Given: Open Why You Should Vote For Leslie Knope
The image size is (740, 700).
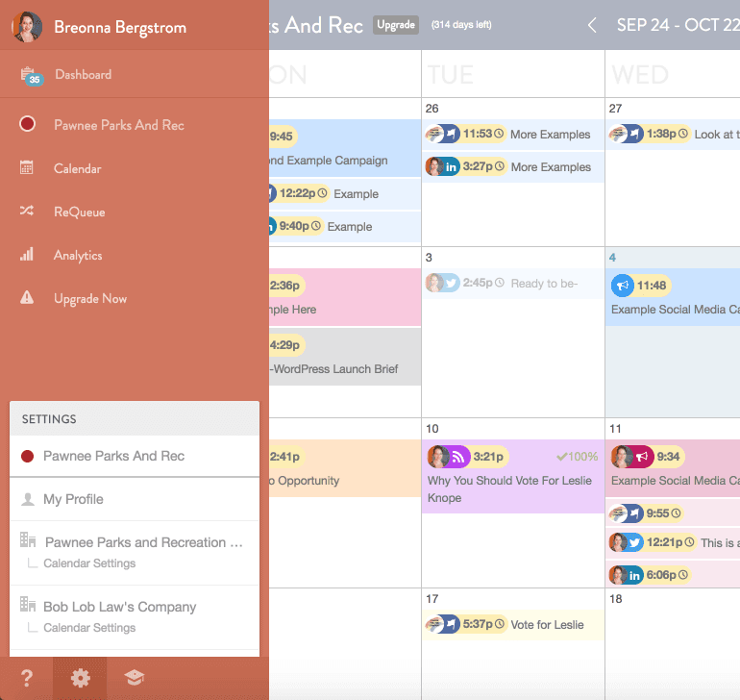Looking at the screenshot, I should [512, 488].
